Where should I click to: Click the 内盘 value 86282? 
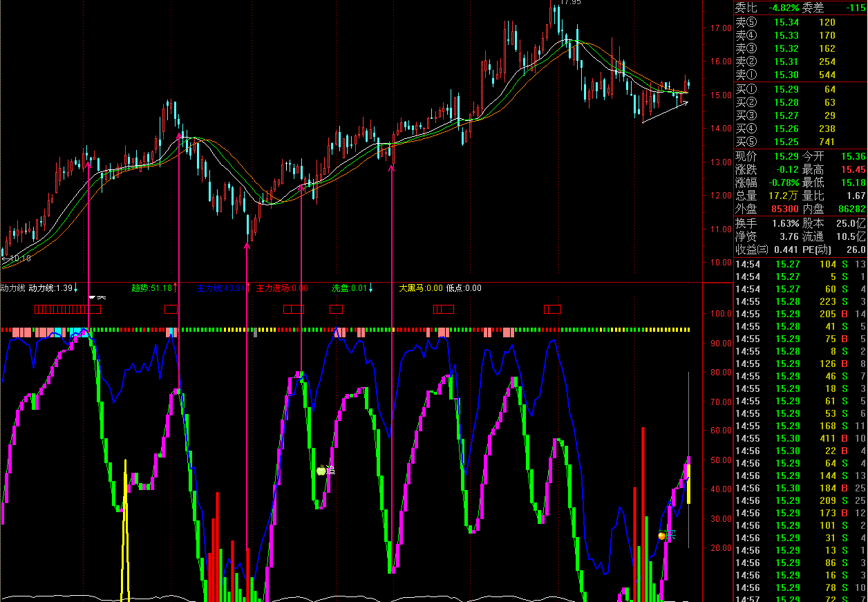pos(852,209)
